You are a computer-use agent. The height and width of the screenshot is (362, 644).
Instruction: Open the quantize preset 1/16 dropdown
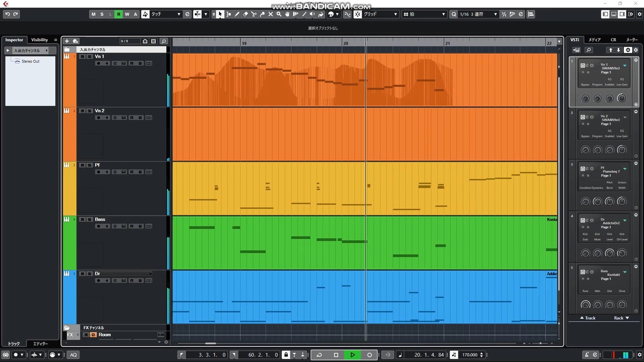pyautogui.click(x=478, y=14)
